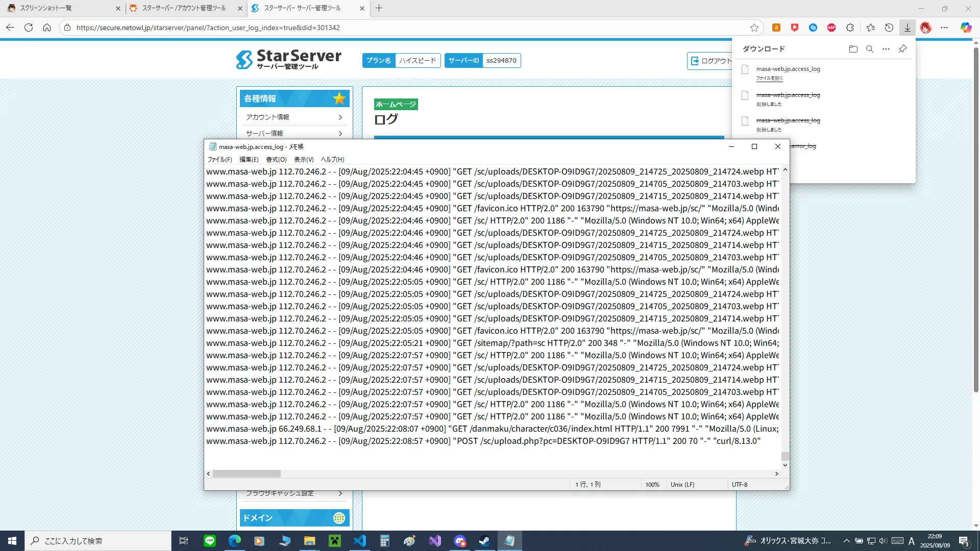Launch Steam from the taskbar
980x551 pixels.
(484, 541)
